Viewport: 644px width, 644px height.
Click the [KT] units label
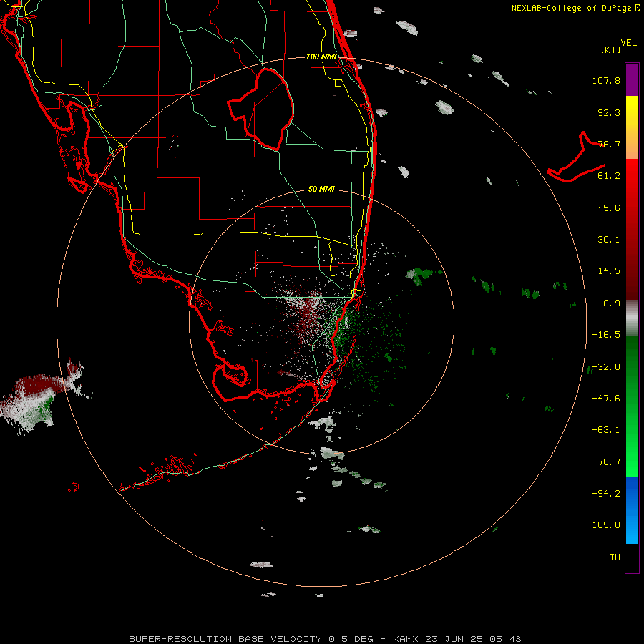click(611, 49)
